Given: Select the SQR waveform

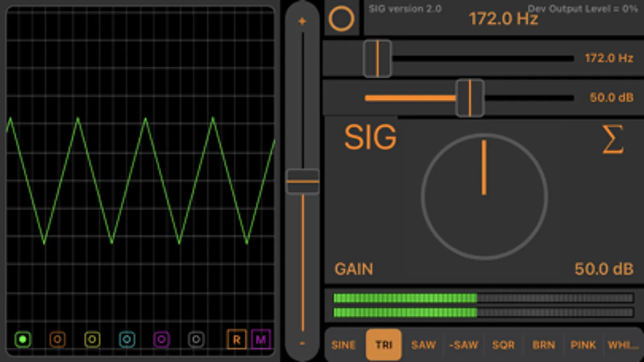Looking at the screenshot, I should pos(503,345).
